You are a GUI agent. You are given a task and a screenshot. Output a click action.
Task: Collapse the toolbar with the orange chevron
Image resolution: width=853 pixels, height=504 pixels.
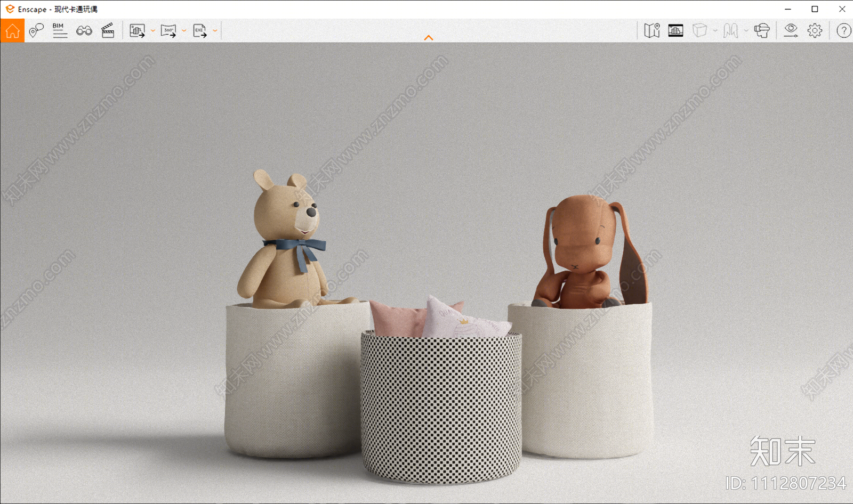pyautogui.click(x=429, y=38)
